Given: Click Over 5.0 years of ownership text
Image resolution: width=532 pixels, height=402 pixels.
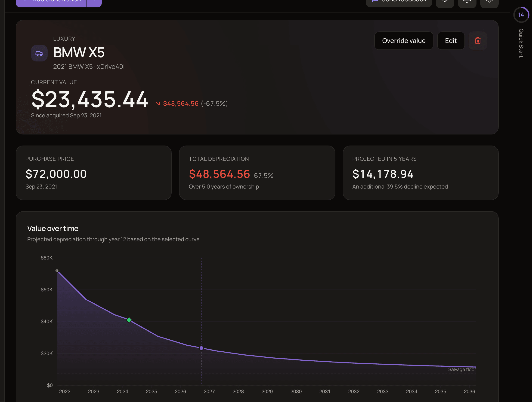Looking at the screenshot, I should [224, 187].
